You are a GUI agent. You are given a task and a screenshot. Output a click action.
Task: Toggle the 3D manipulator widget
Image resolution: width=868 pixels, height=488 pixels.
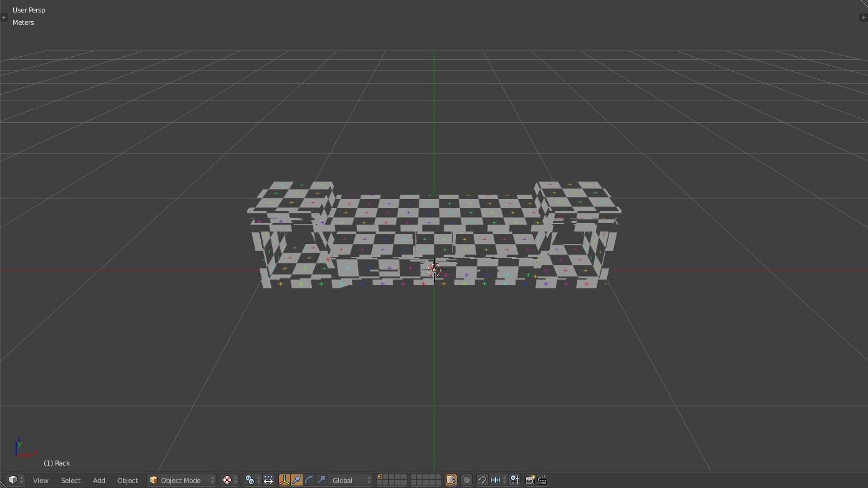pos(285,480)
